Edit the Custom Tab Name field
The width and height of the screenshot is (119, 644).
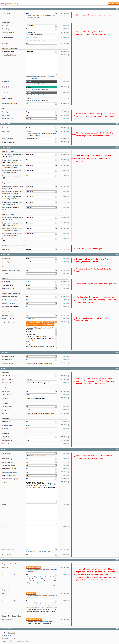[x=41, y=319]
